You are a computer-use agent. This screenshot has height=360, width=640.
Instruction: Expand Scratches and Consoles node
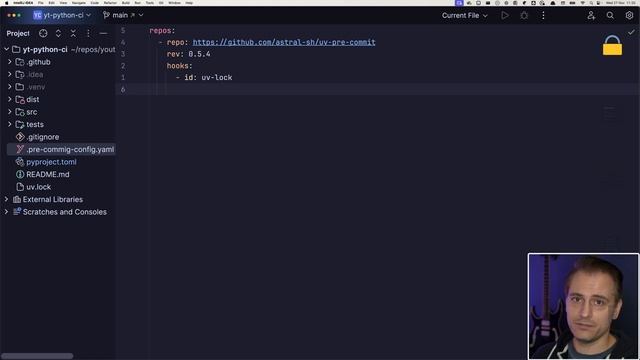6,212
